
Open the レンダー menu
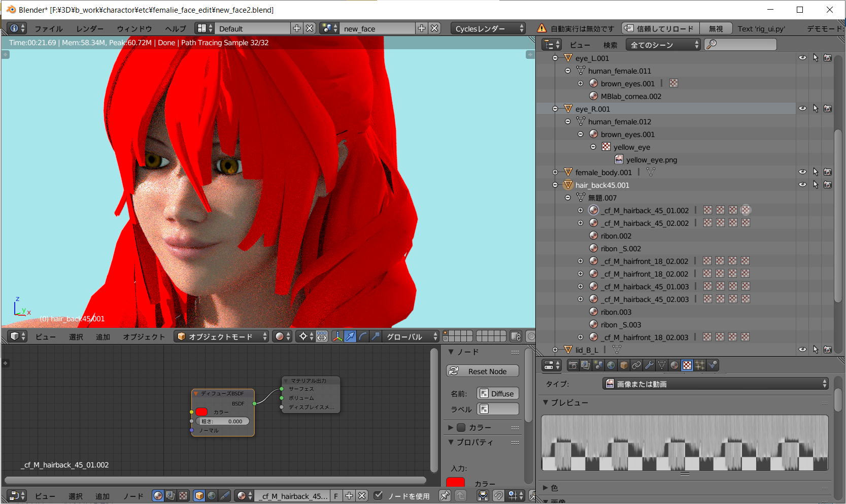pos(89,29)
